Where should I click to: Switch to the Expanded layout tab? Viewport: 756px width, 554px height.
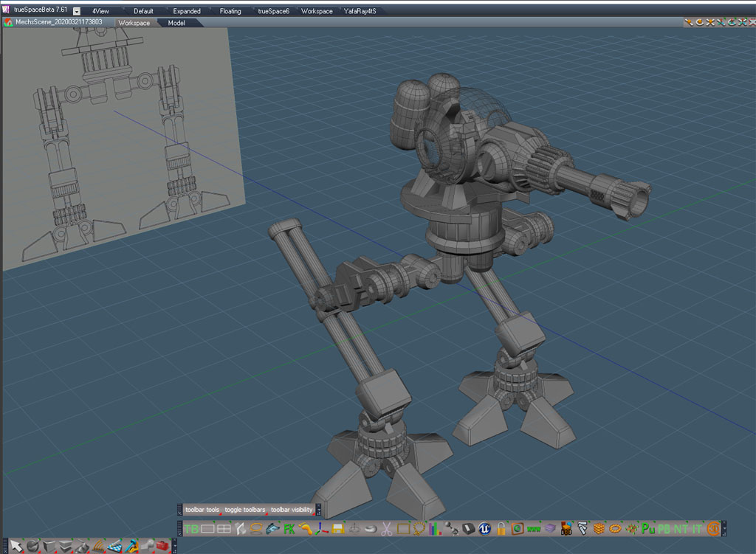[x=187, y=11]
